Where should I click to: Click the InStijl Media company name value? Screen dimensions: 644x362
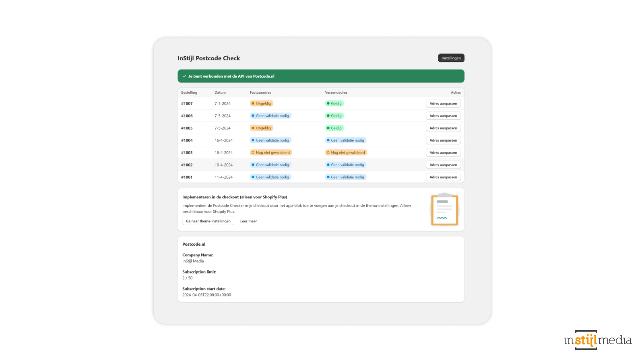[x=193, y=261]
